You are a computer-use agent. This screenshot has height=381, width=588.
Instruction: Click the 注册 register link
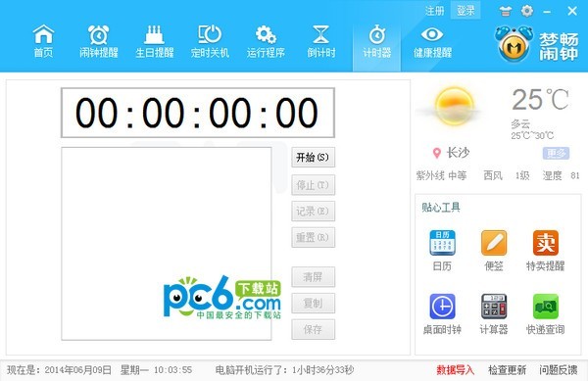tap(435, 11)
